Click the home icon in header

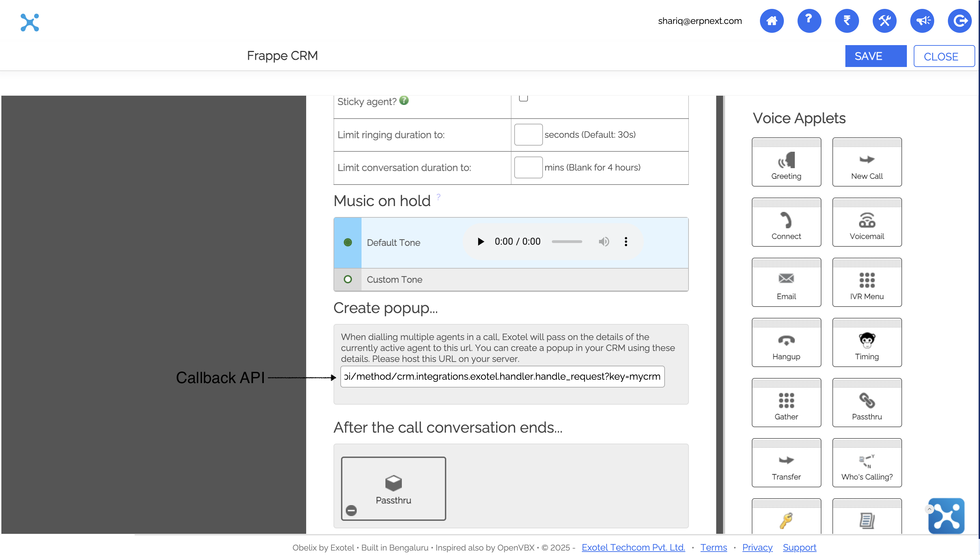coord(771,21)
